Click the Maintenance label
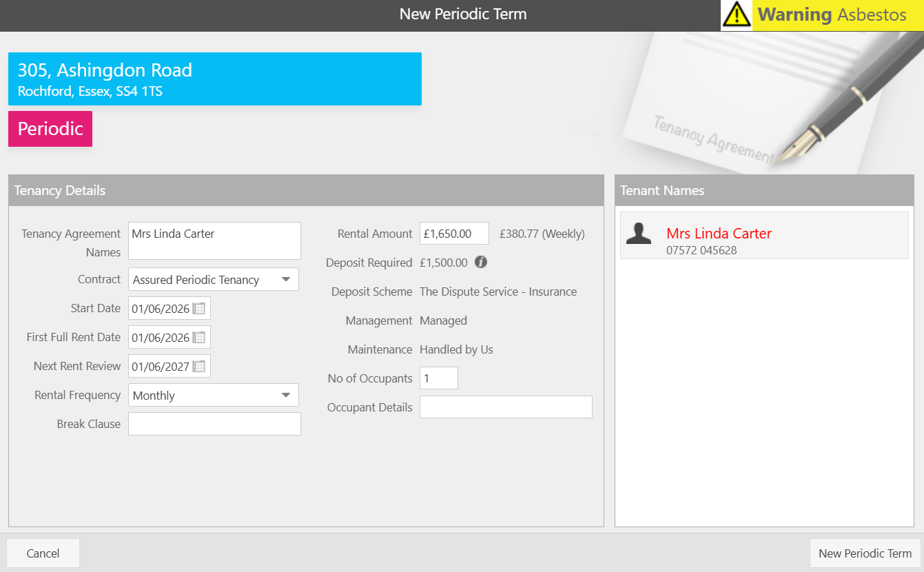 [380, 349]
